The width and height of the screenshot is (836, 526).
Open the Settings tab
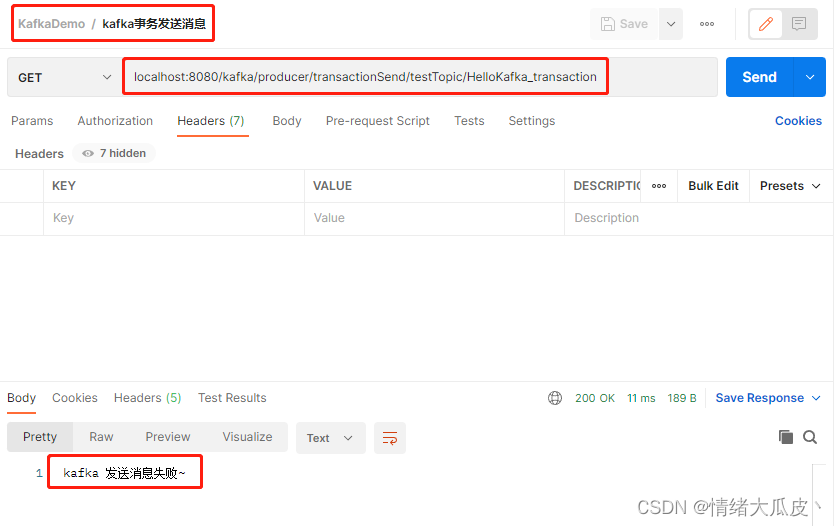pyautogui.click(x=532, y=121)
